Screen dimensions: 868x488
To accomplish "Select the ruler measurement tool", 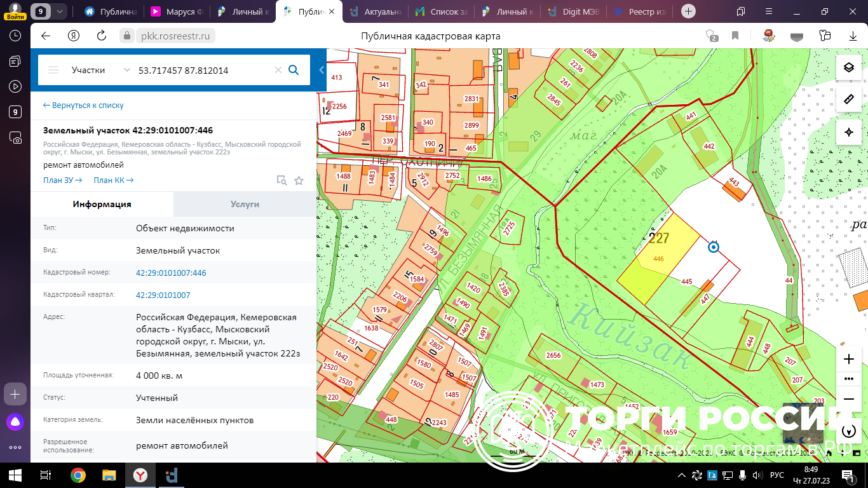I will point(848,100).
